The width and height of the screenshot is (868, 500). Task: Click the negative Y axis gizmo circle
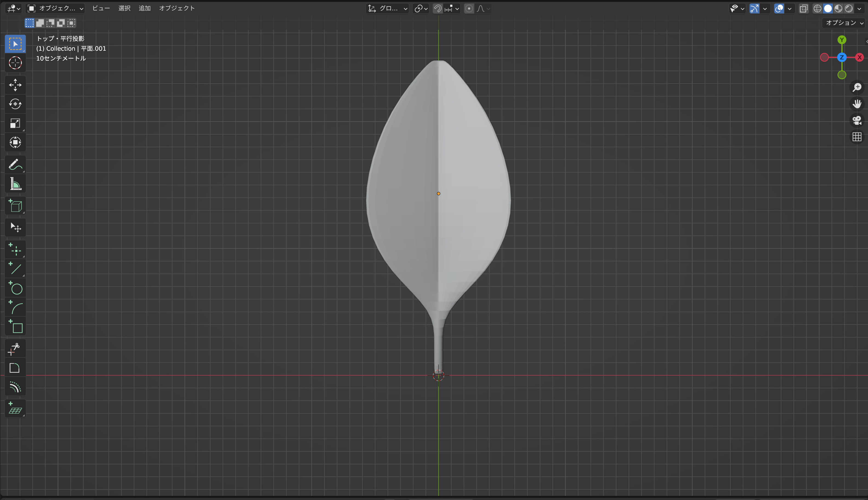tap(842, 75)
